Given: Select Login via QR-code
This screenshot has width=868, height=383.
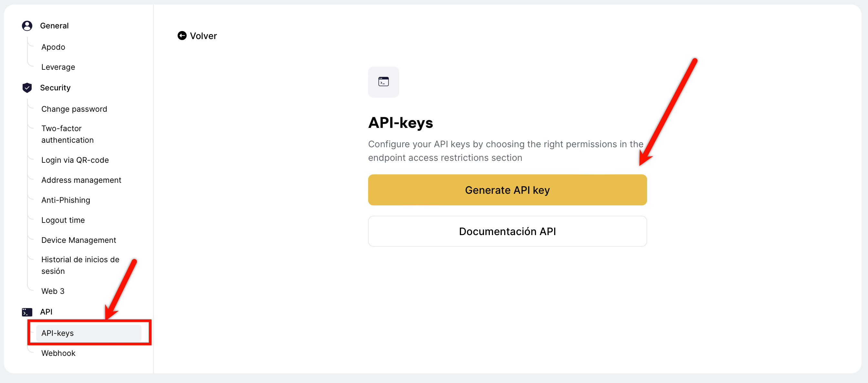Looking at the screenshot, I should [75, 160].
